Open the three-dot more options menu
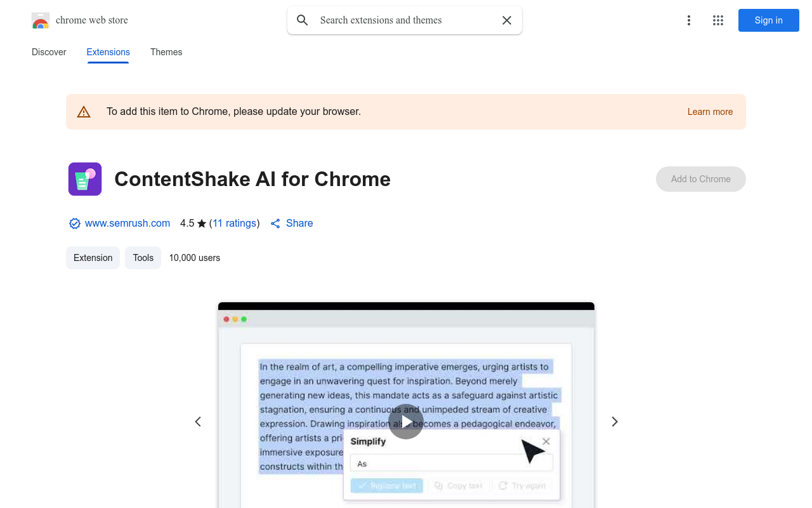 pyautogui.click(x=688, y=20)
